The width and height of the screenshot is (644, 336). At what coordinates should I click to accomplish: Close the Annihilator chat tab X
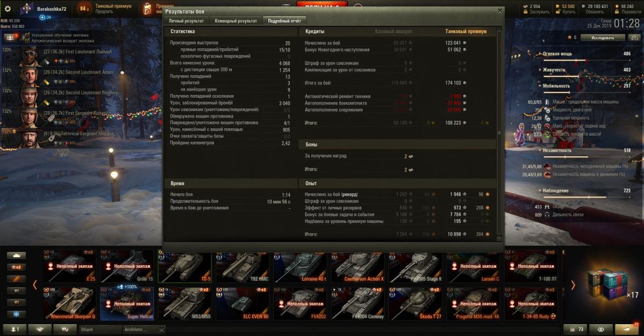[x=162, y=330]
